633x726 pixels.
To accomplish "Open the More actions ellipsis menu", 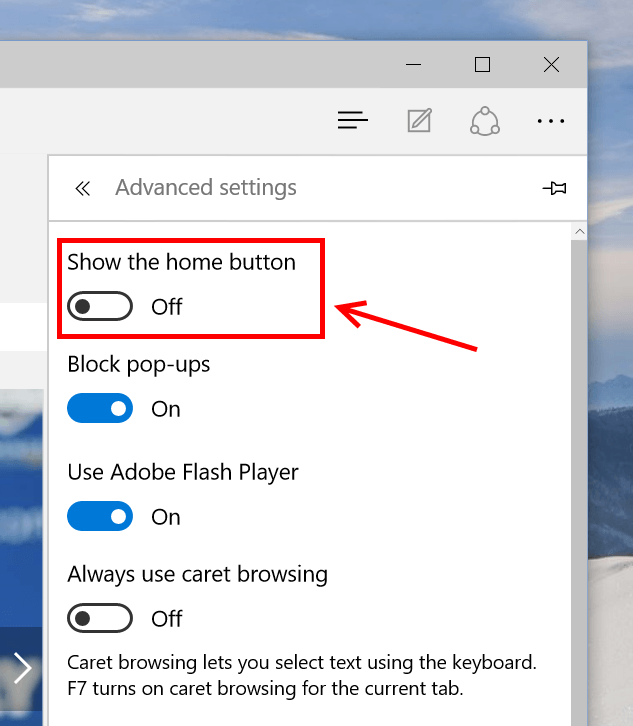I will 551,121.
